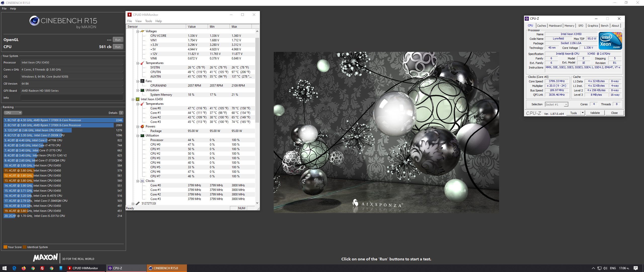This screenshot has height=272, width=644.
Task: Launch FileZilla from the taskbar
Action: point(42,268)
